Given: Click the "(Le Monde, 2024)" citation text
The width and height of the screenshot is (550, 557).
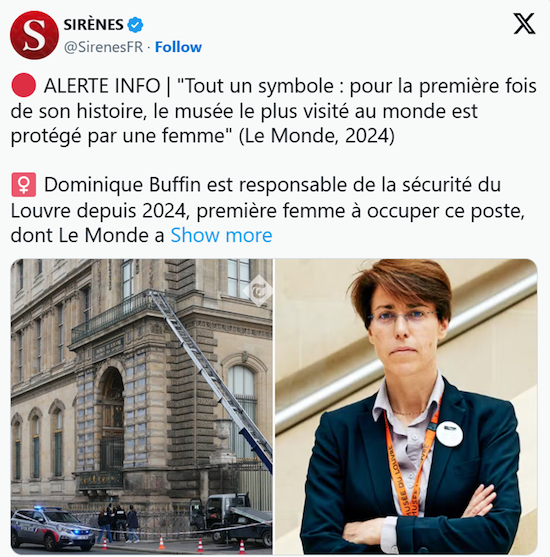Looking at the screenshot, I should pos(317,136).
